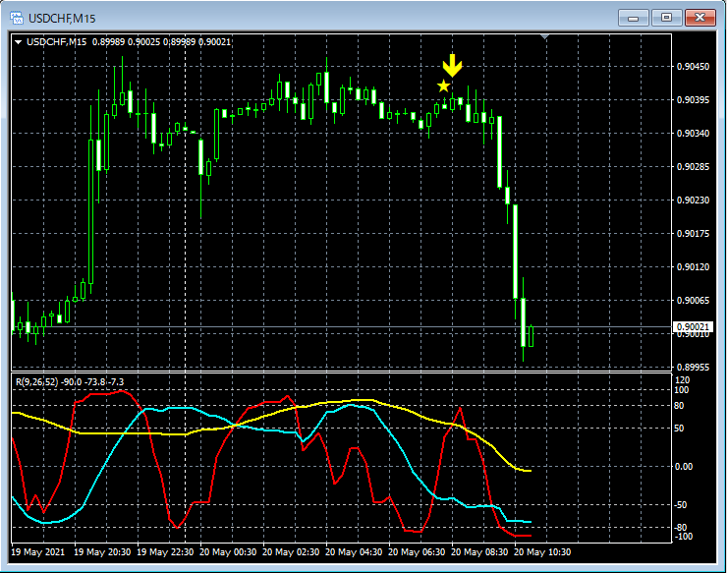Click the 'USDCHF,M15' window title text
728x573 pixels.
pyautogui.click(x=62, y=19)
